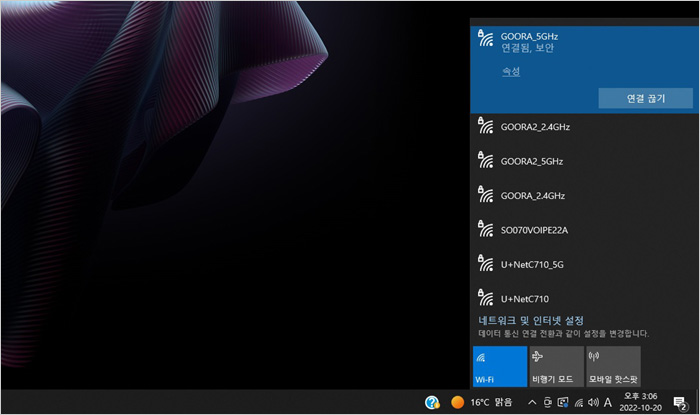
Task: Click the Wi-Fi network tray icon
Action: (x=579, y=403)
